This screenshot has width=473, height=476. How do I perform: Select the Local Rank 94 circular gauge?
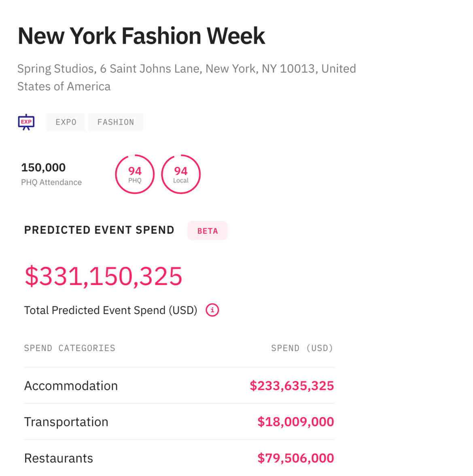(180, 174)
